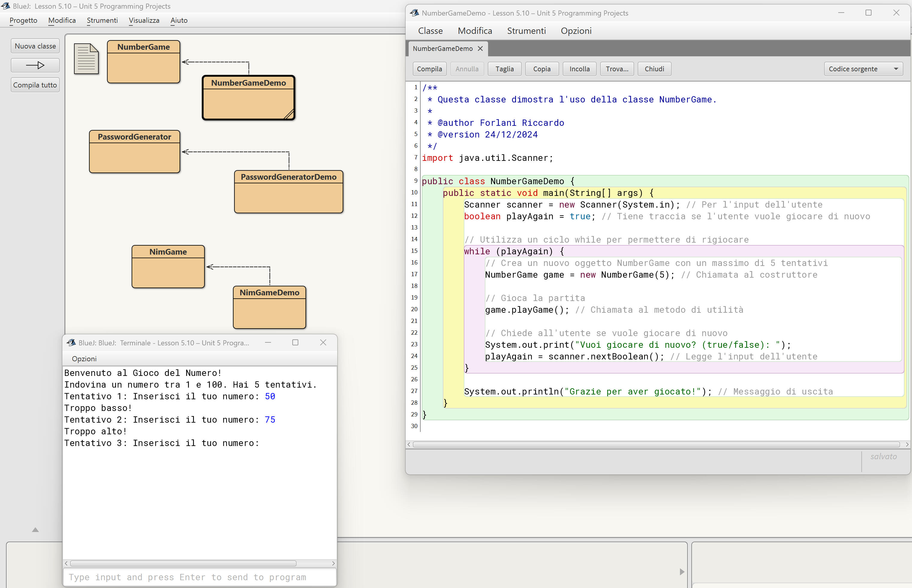The height and width of the screenshot is (588, 912).
Task: Select the dependency arrow tool button
Action: pyautogui.click(x=35, y=65)
